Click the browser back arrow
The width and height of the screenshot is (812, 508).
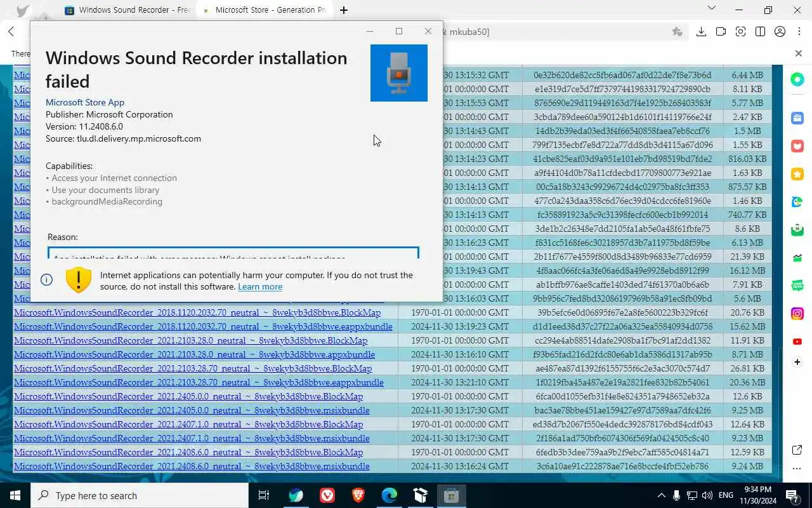(11, 32)
